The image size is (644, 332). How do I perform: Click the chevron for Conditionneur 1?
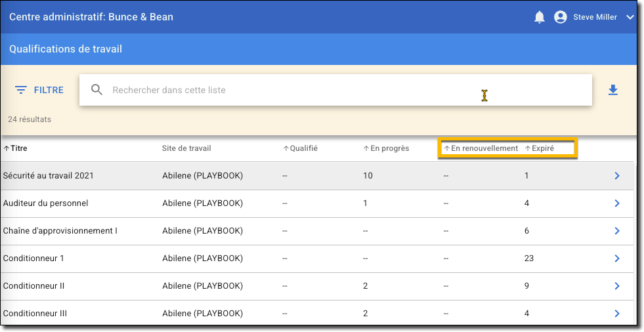pyautogui.click(x=616, y=259)
